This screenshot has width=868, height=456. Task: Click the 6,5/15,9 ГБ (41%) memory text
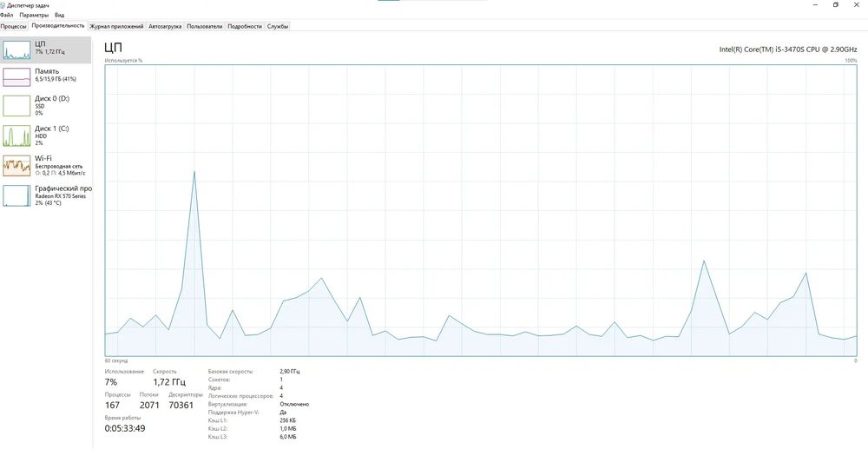pyautogui.click(x=56, y=79)
